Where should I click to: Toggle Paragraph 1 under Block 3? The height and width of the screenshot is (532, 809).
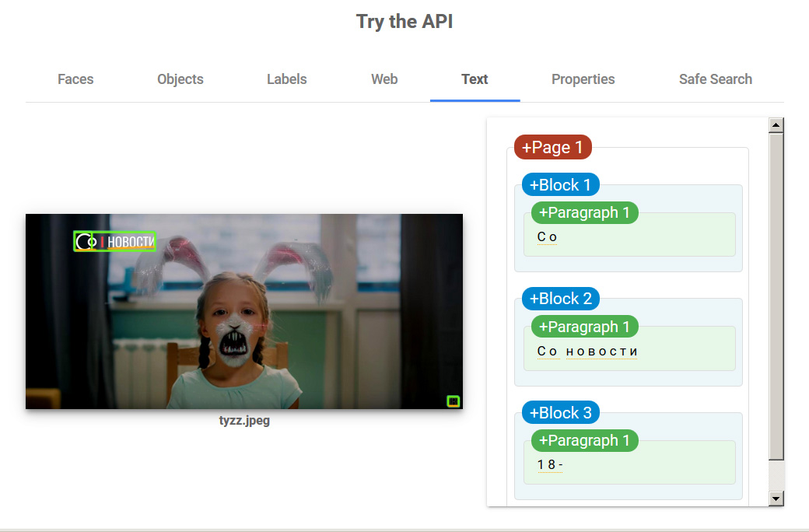click(584, 441)
